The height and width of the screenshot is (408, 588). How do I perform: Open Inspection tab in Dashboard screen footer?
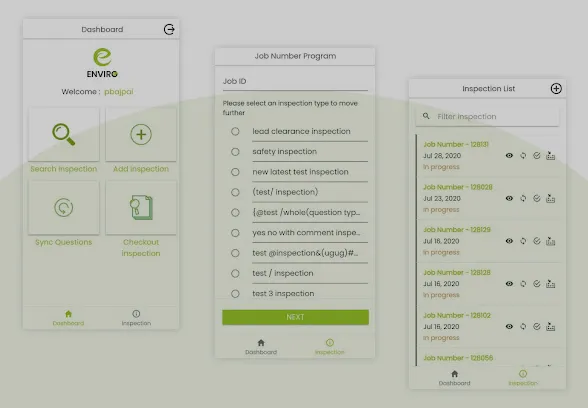[136, 318]
